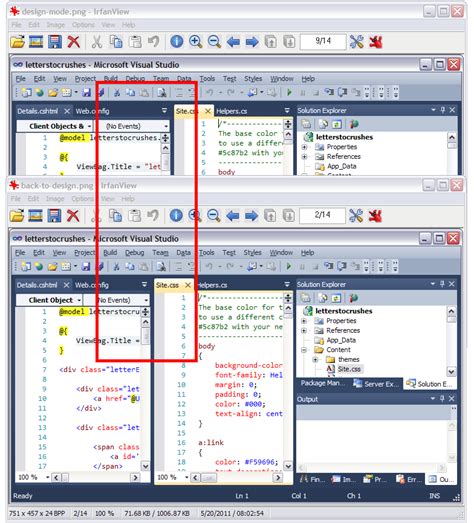Open Properties/Settings tools icon in design-mode.png toolbar
The width and height of the screenshot is (474, 523).
pos(357,42)
